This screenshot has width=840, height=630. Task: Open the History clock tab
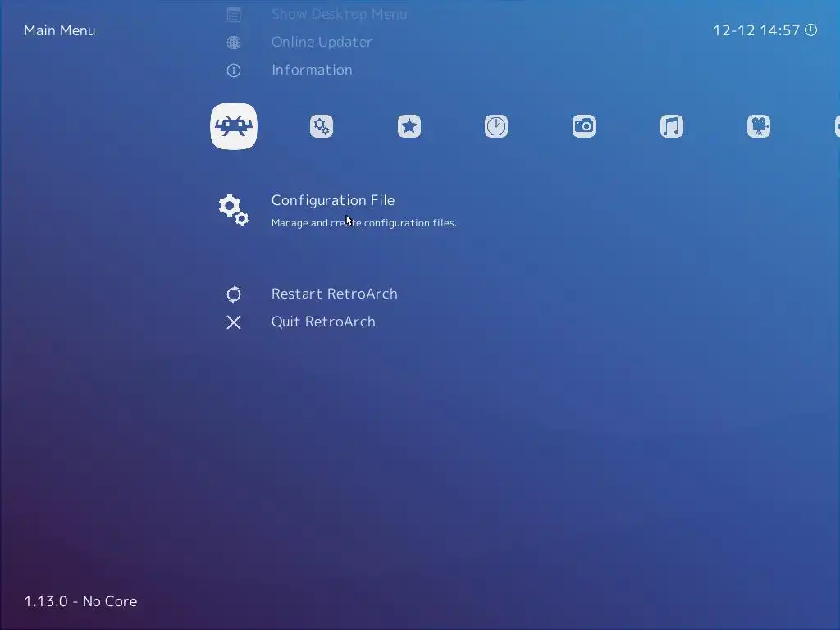(496, 126)
